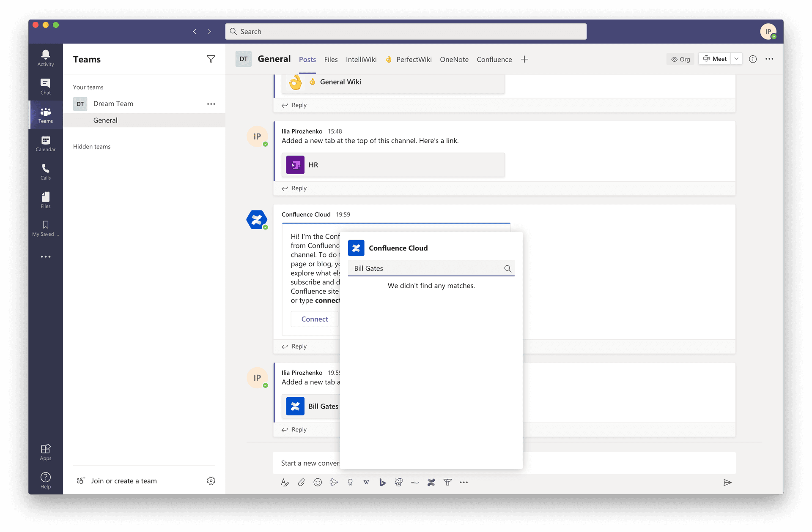Open the PerfectWiki tab
Screen dimensions: 812x532
click(414, 59)
